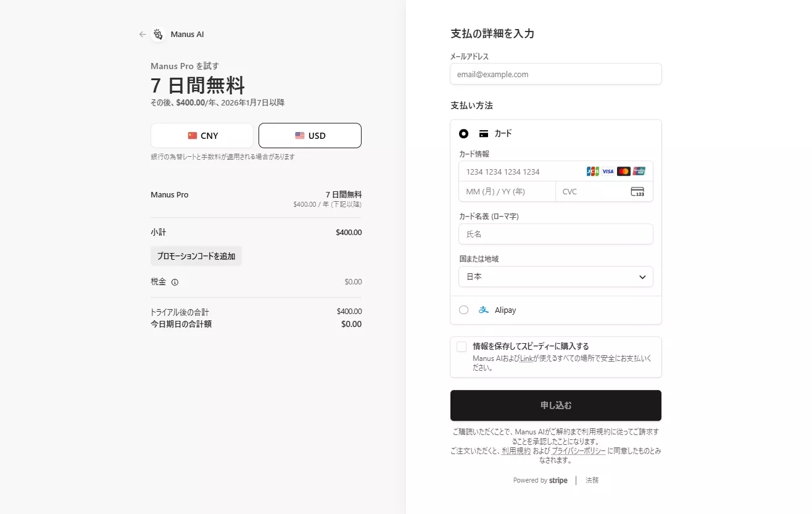Select the カード payment radio button
This screenshot has height=514, width=812.
pyautogui.click(x=464, y=133)
